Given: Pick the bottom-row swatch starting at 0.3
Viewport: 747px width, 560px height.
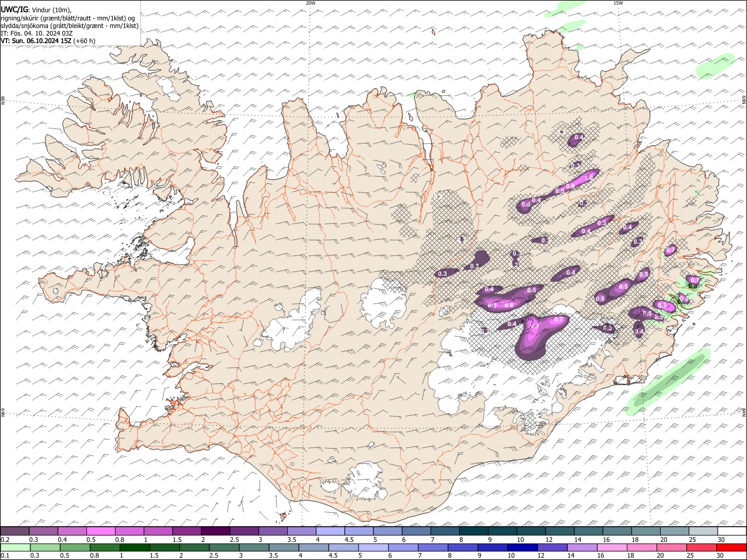Looking at the screenshot, I should click(45, 547).
